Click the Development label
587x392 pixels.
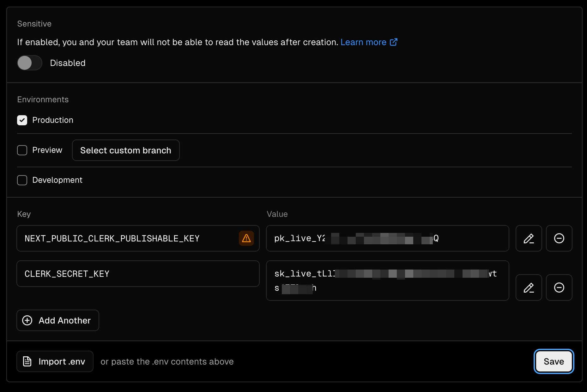click(57, 180)
